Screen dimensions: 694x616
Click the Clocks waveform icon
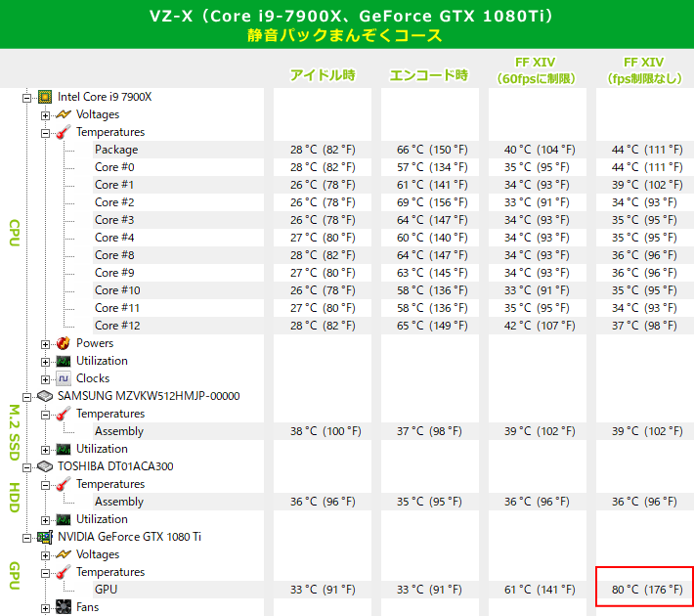[64, 378]
